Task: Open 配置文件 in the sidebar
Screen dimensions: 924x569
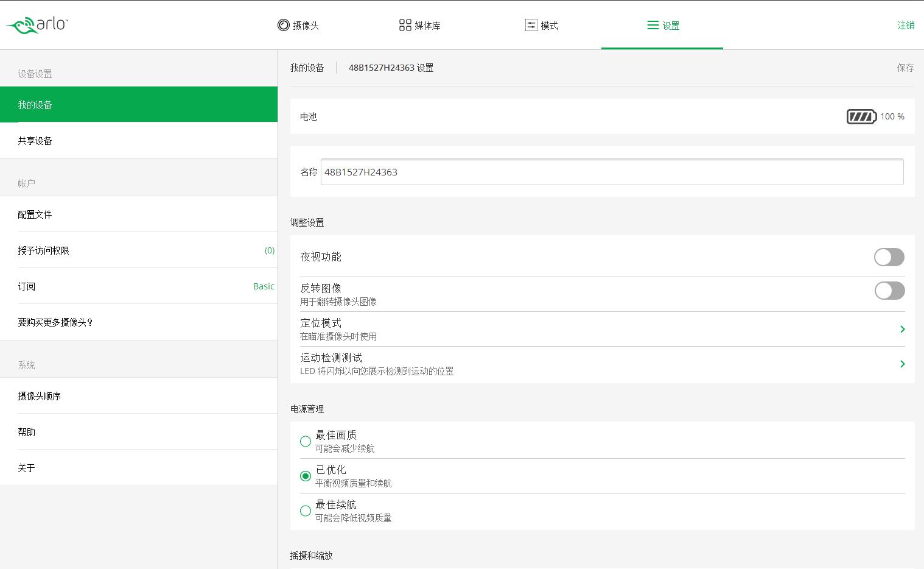Action: [139, 214]
